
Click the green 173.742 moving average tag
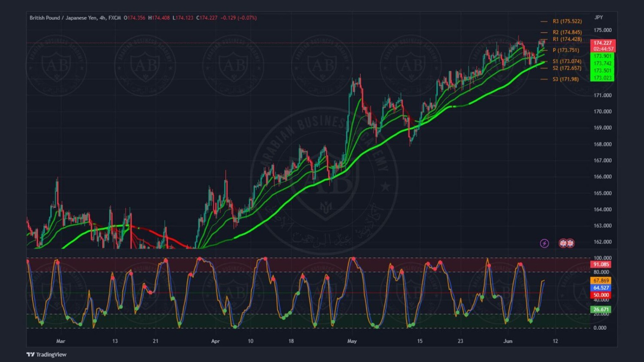(602, 63)
